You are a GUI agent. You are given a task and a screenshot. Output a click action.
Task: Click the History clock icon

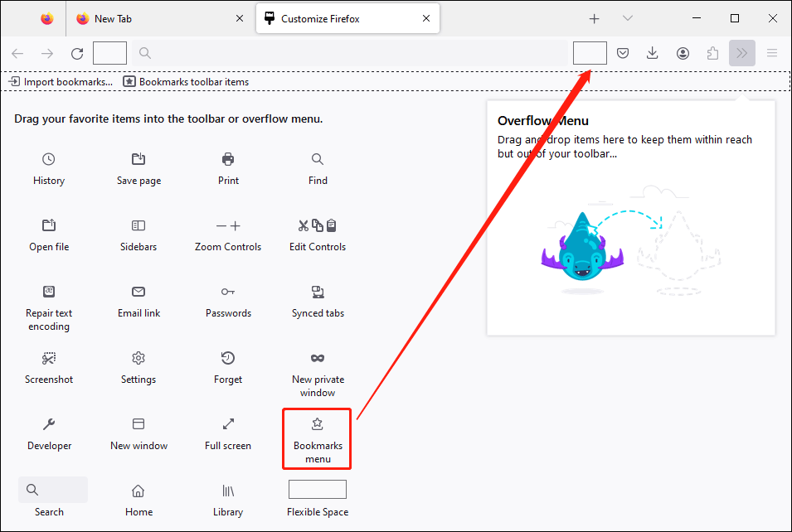[49, 159]
